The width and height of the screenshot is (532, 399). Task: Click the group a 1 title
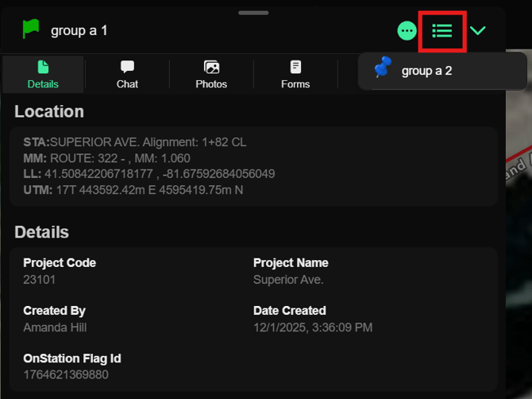coord(79,30)
